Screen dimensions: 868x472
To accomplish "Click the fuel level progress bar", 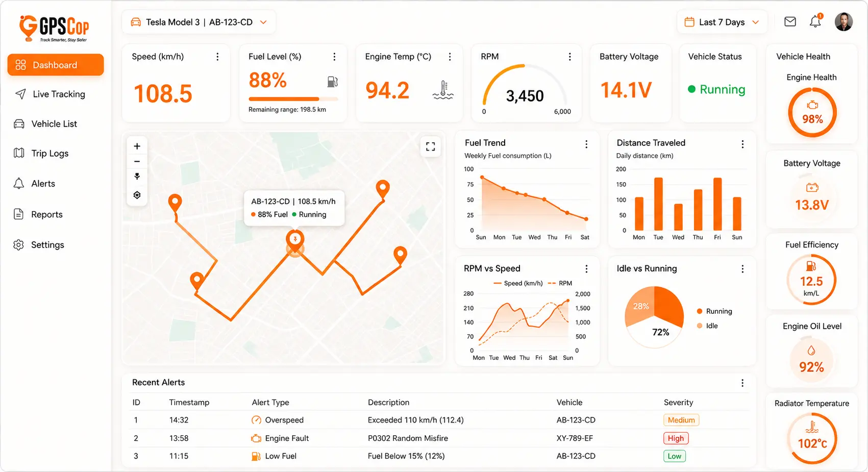I will click(293, 99).
